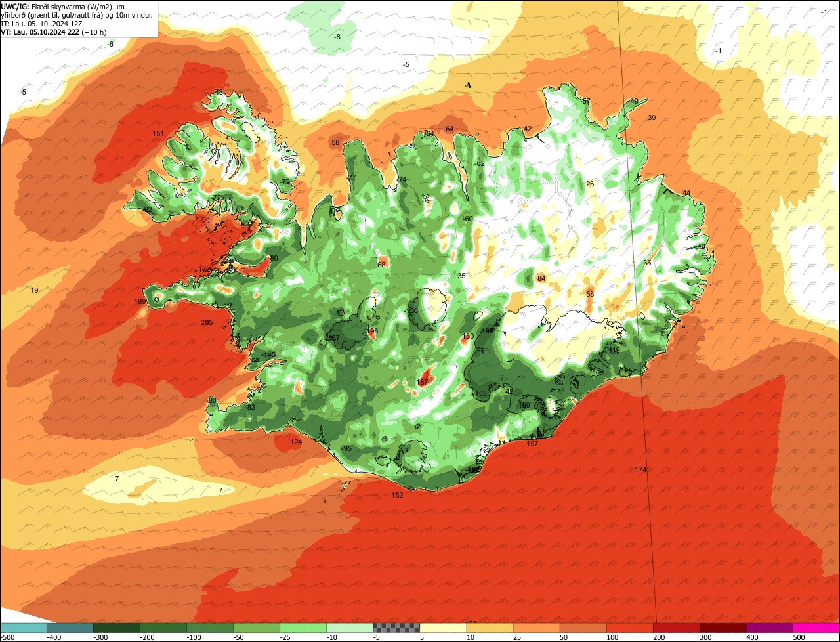Screen dimensions: 840x642
Task: Click the 130 map value
Action: point(468,336)
